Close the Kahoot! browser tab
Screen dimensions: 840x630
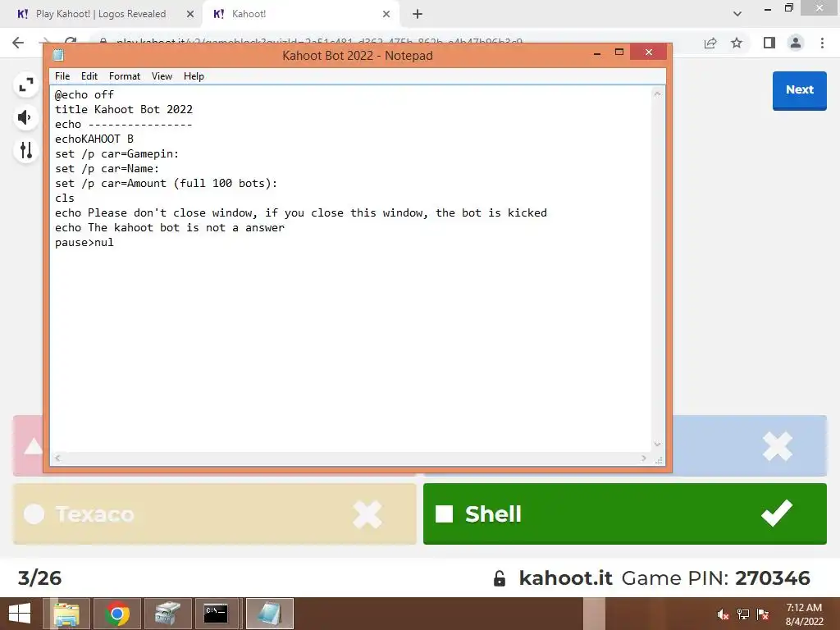pyautogui.click(x=386, y=14)
